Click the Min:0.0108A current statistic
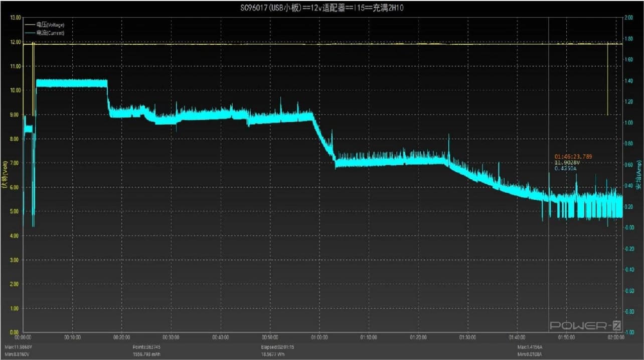 tap(531, 354)
